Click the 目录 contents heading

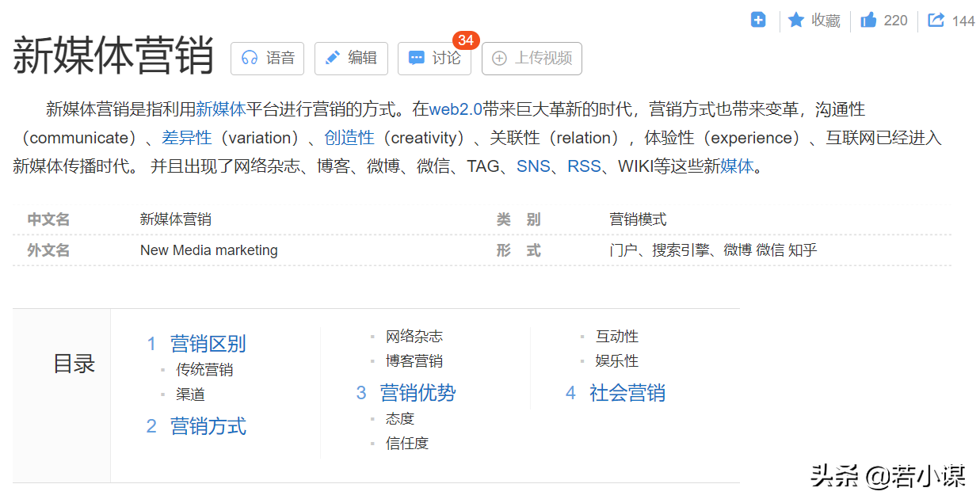(74, 364)
